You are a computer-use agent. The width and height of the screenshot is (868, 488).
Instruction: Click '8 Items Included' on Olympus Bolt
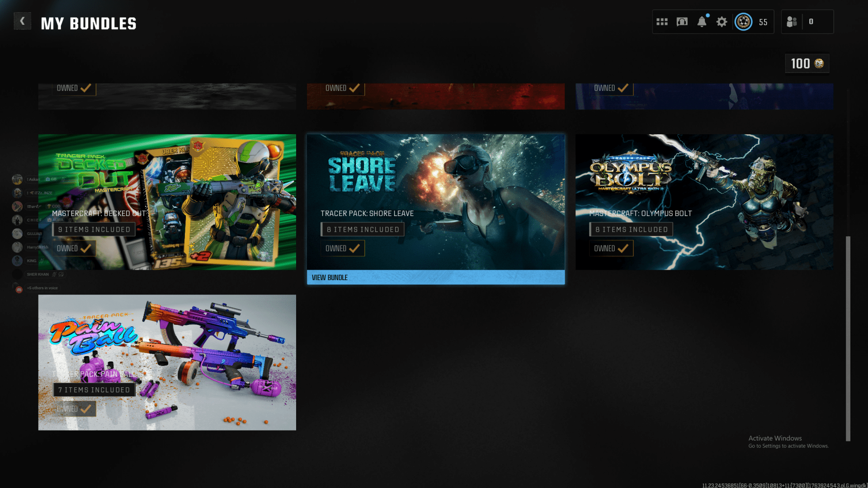coord(631,230)
